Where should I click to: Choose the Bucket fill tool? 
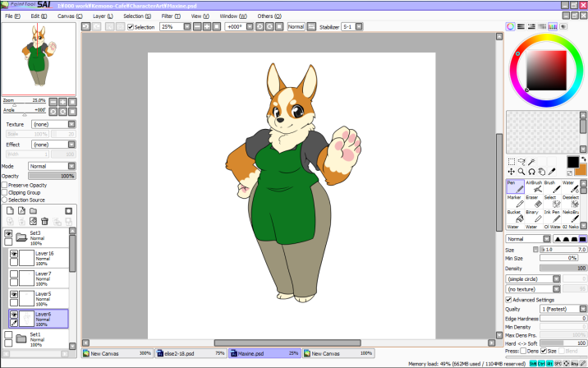pos(516,216)
